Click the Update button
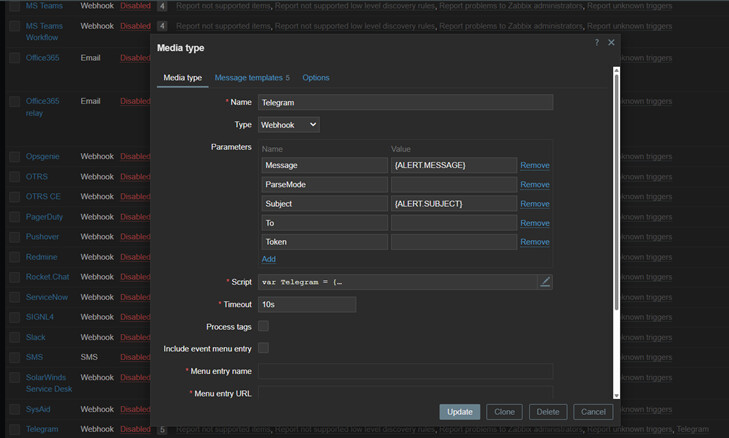This screenshot has width=729, height=438. 460,412
